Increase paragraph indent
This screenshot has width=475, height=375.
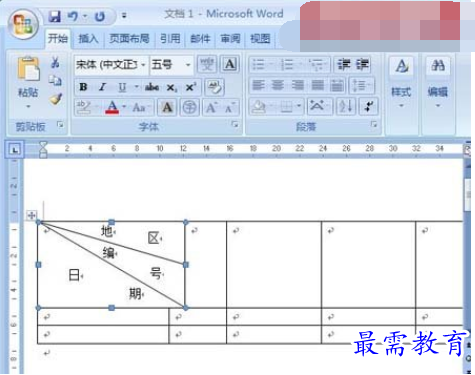click(362, 64)
